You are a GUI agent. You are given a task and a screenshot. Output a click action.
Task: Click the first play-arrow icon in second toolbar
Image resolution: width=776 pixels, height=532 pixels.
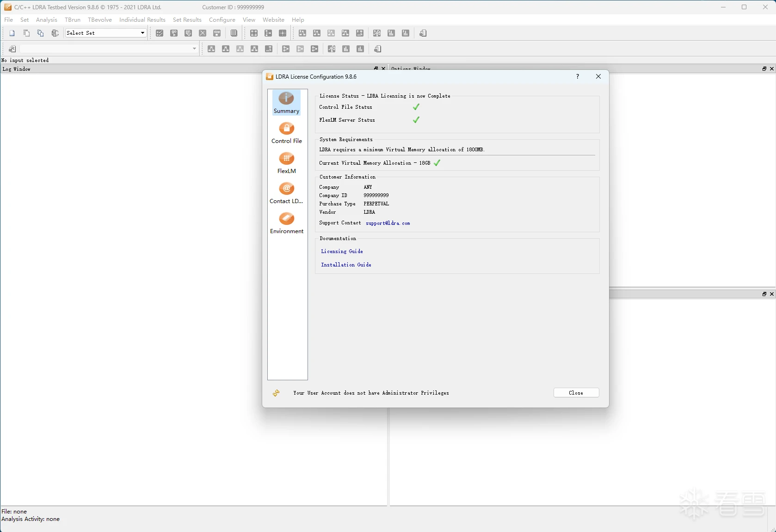click(x=286, y=49)
